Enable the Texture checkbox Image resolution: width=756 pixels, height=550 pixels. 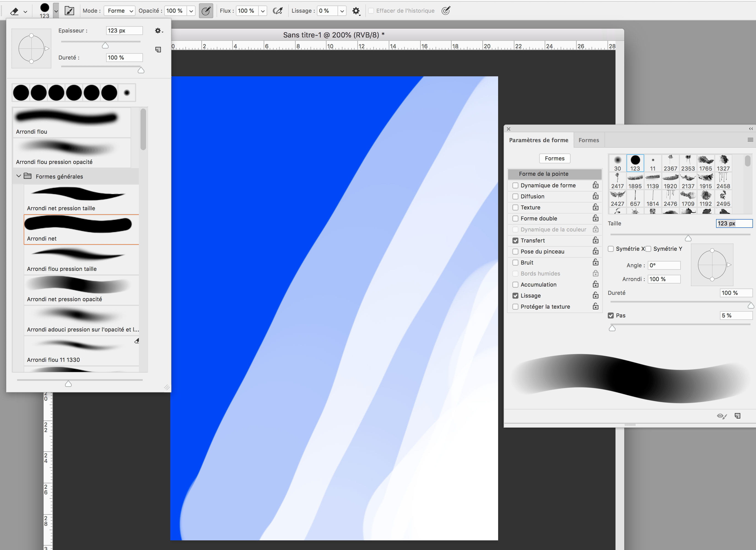click(515, 207)
